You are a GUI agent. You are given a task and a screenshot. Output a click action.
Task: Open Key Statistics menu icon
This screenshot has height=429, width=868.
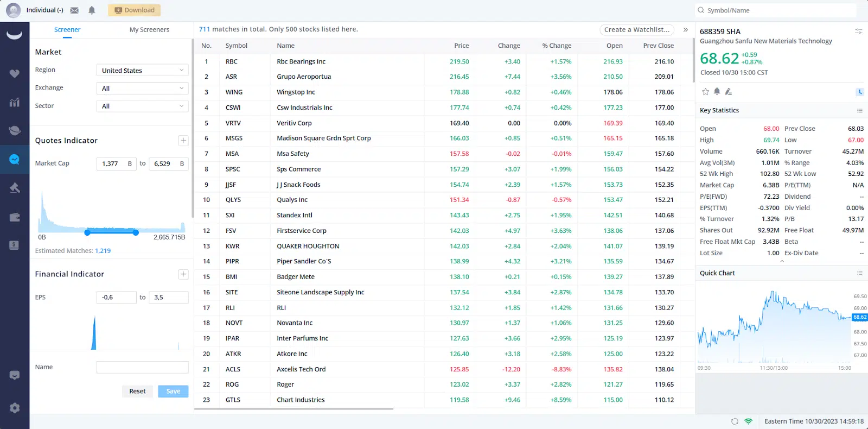[x=860, y=110]
